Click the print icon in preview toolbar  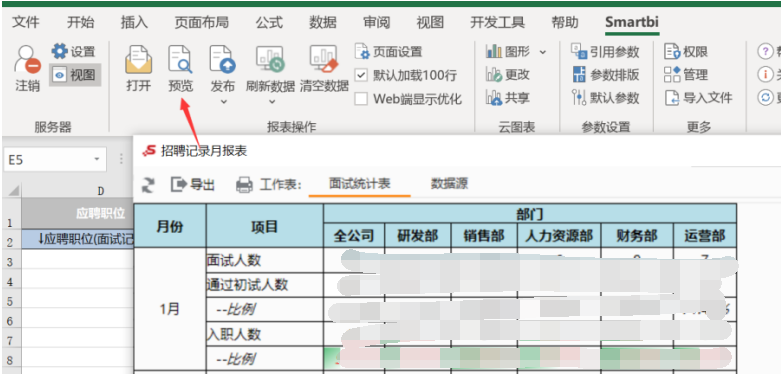pyautogui.click(x=244, y=185)
